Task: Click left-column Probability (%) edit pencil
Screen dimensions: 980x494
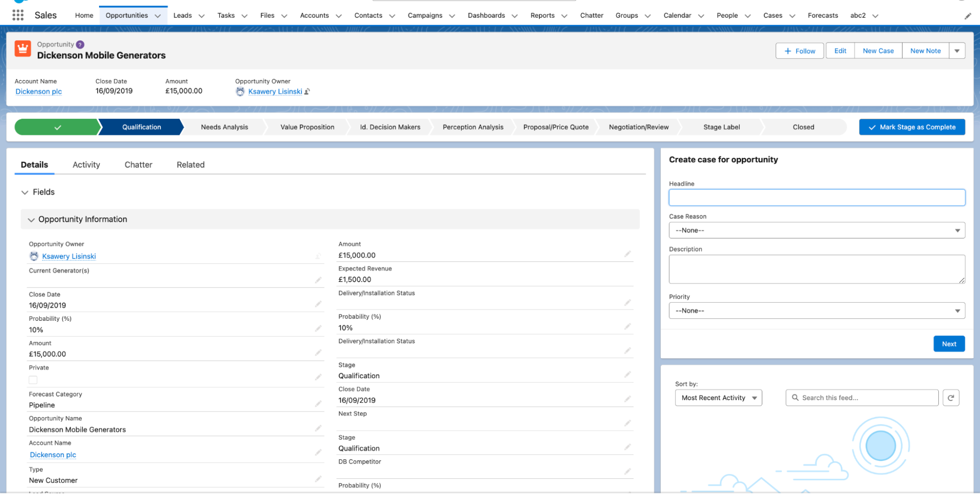Action: click(x=318, y=328)
